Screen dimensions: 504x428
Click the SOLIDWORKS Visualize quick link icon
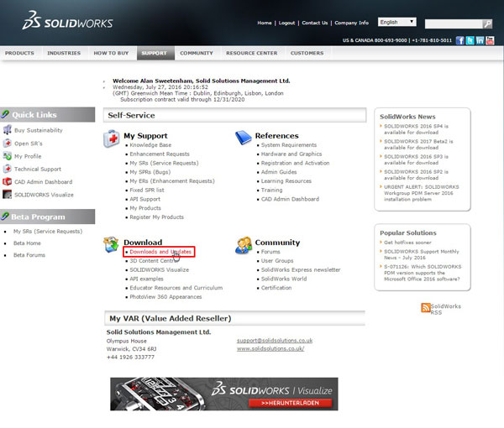7,194
